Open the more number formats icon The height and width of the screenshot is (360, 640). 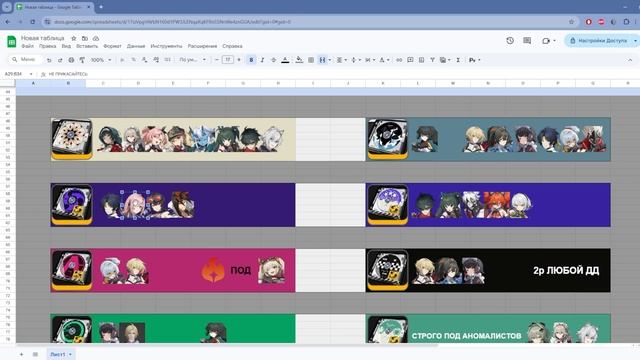point(167,60)
